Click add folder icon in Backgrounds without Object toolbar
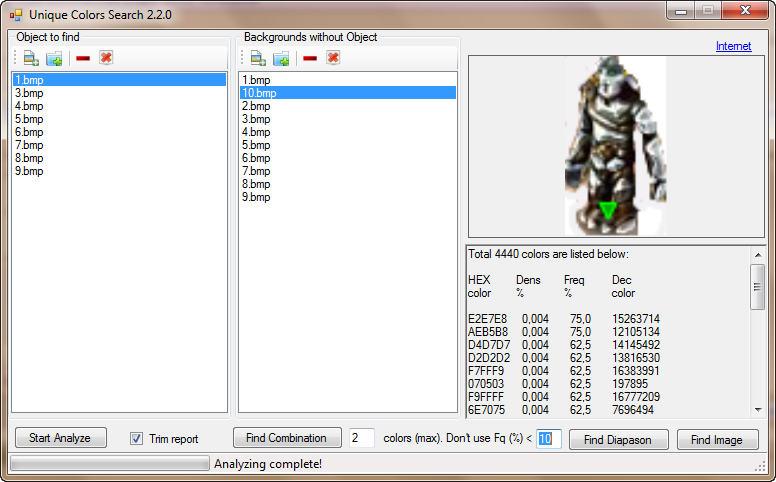776x482 pixels. pos(281,58)
